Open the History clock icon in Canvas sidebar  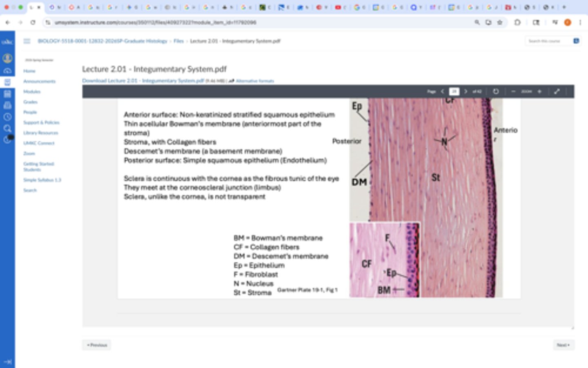click(7, 117)
